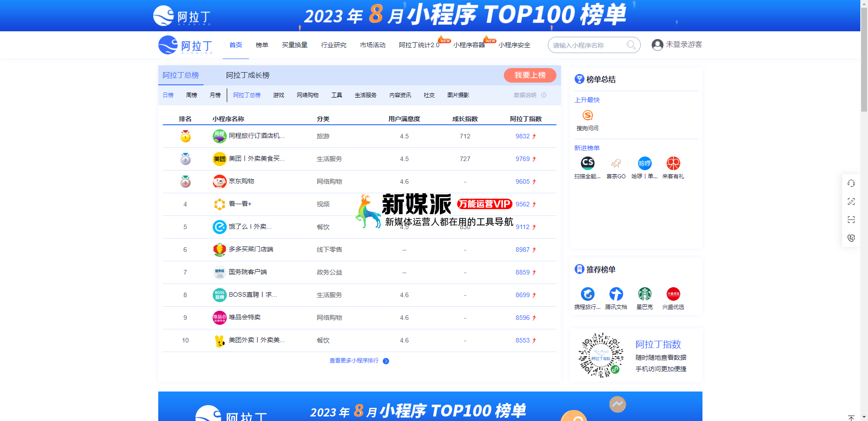Select the 日榜 period filter
Image resolution: width=868 pixels, height=421 pixels.
coord(168,95)
